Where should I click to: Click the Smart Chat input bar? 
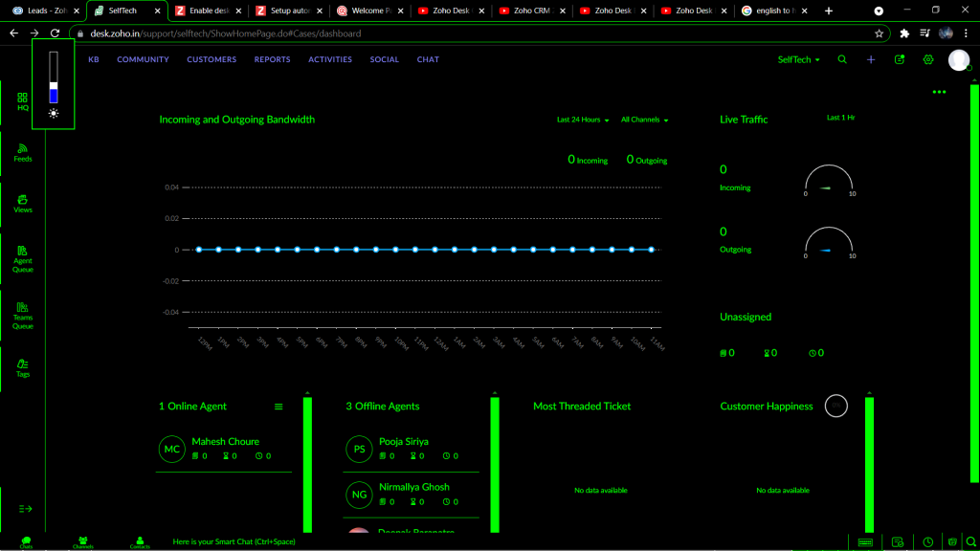coord(234,542)
